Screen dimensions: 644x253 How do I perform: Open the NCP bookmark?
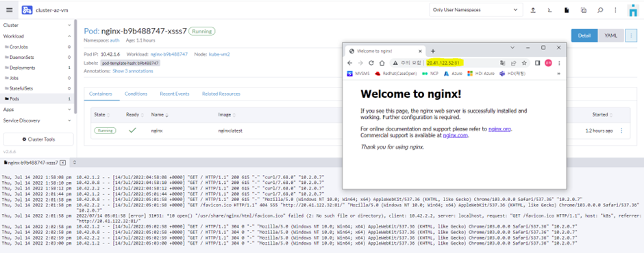430,74
